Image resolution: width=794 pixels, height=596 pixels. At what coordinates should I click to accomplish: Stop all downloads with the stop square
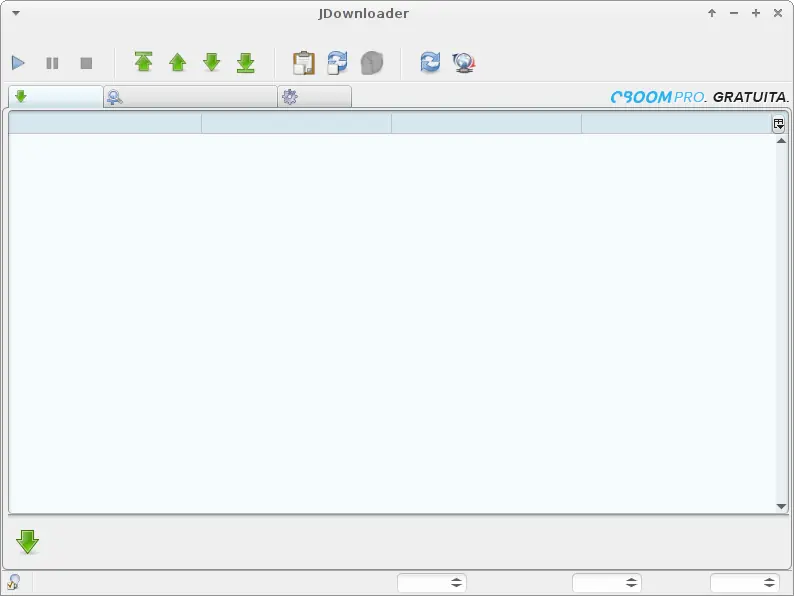click(x=86, y=63)
